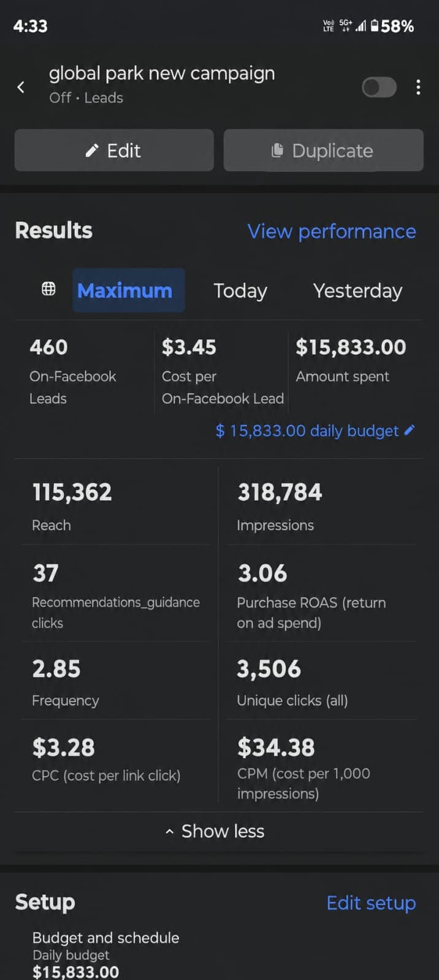Open the View performance link
The width and height of the screenshot is (439, 980).
tap(332, 232)
